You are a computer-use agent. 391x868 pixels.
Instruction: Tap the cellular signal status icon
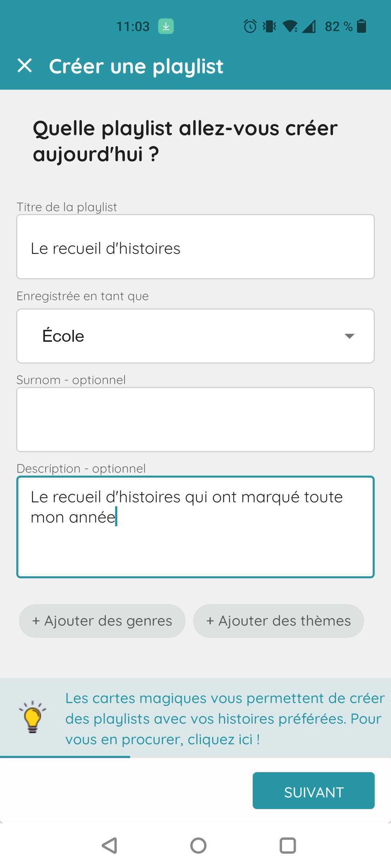pyautogui.click(x=309, y=26)
